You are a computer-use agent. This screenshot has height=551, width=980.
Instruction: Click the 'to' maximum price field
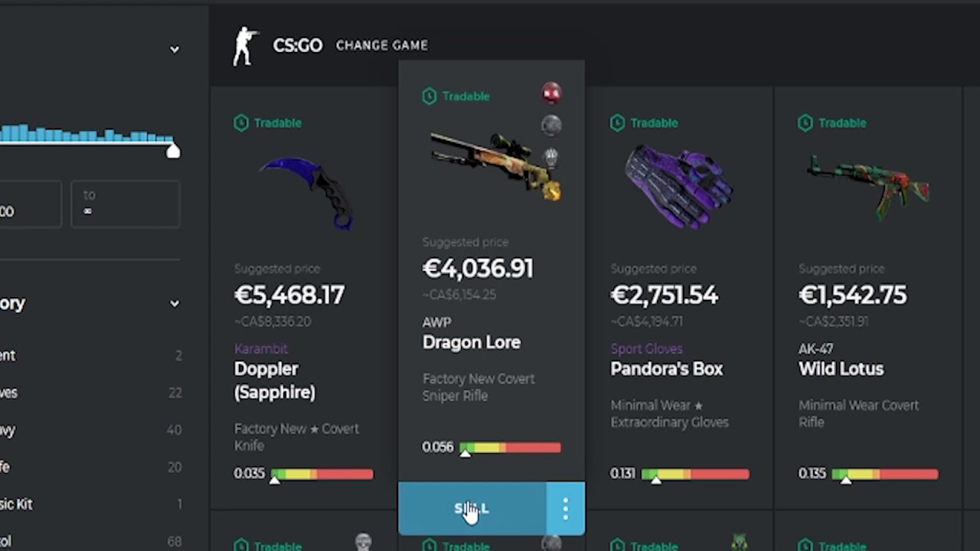click(126, 204)
